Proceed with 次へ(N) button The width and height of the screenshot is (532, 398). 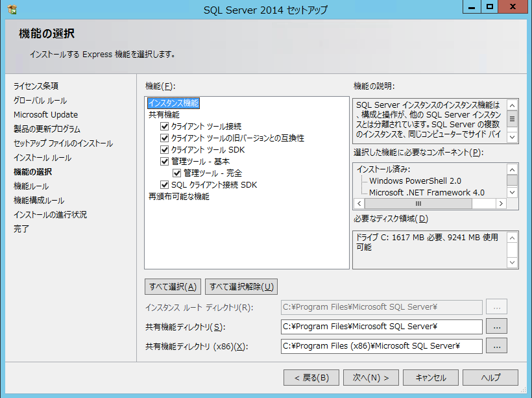pos(371,378)
